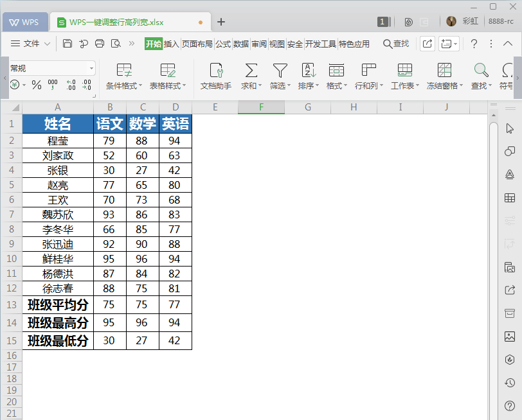Click the 冻结窗格 freeze panes icon
This screenshot has width=522, height=420.
(x=444, y=71)
